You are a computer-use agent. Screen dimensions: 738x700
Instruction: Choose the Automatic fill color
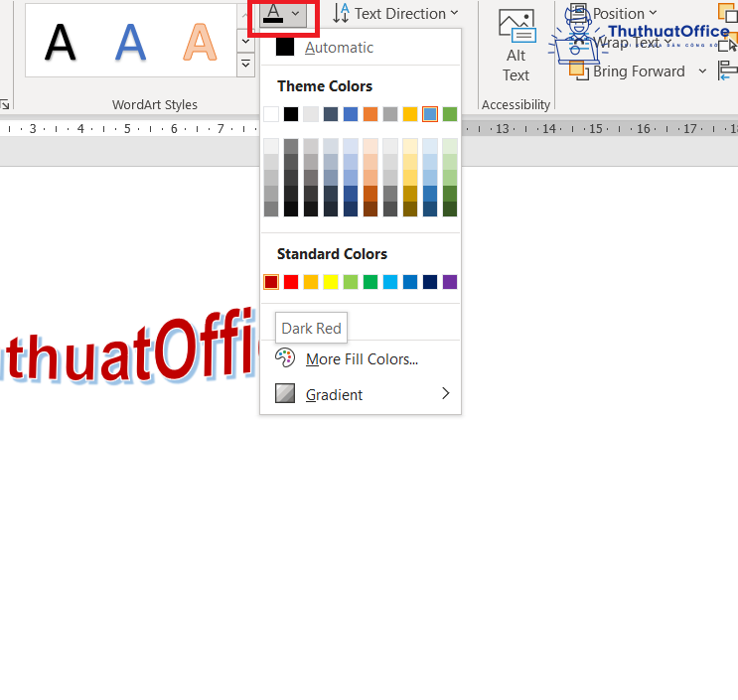361,47
